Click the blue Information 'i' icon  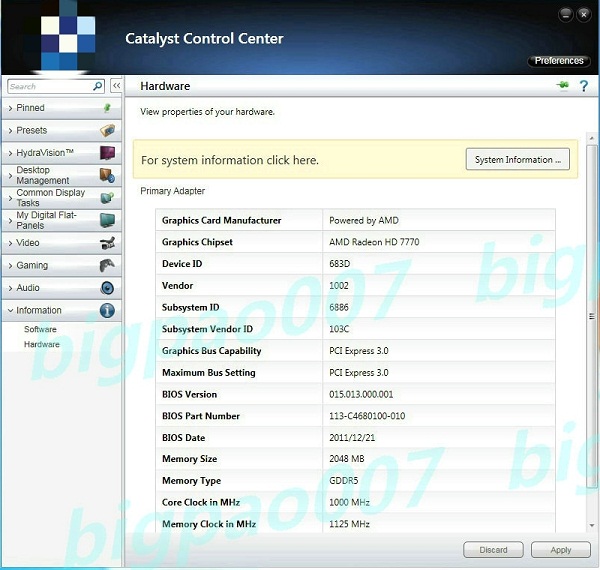click(x=108, y=310)
